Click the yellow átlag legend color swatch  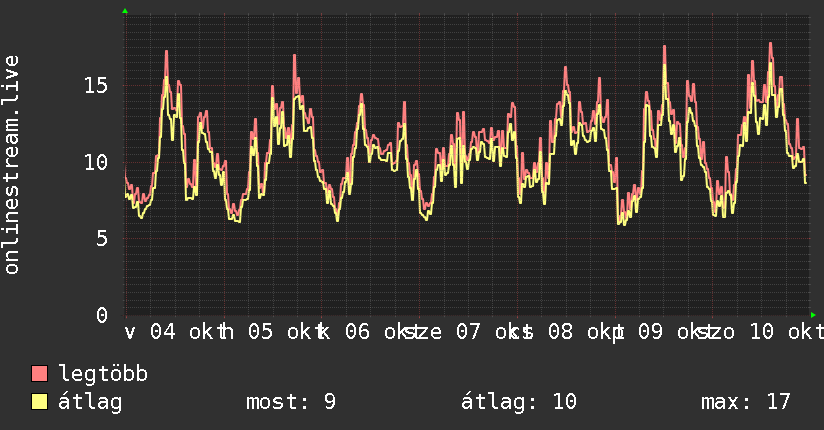[x=39, y=402]
